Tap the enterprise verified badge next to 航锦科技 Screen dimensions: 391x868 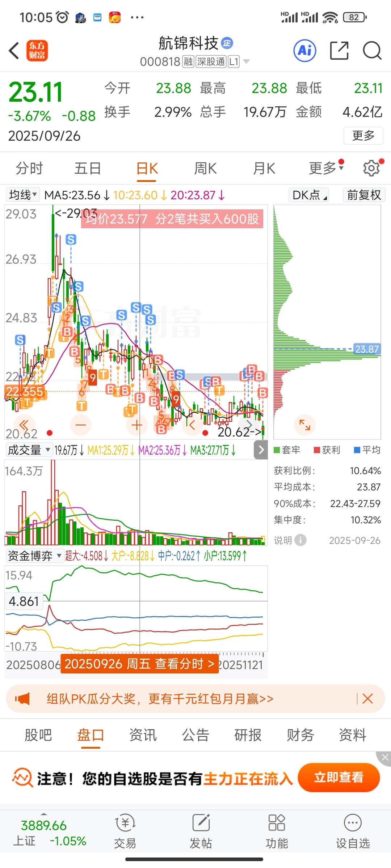227,43
